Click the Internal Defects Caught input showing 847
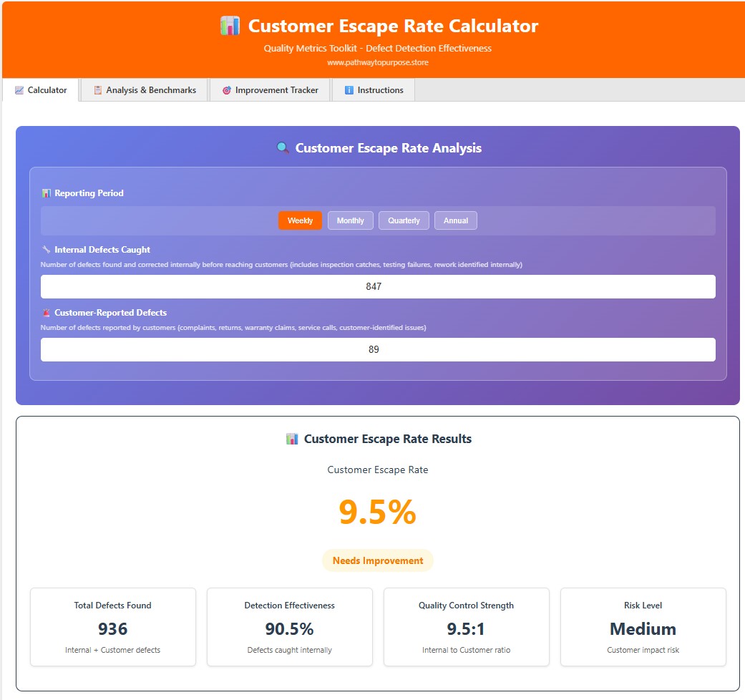Screen dimensions: 745x700 pyautogui.click(x=377, y=286)
